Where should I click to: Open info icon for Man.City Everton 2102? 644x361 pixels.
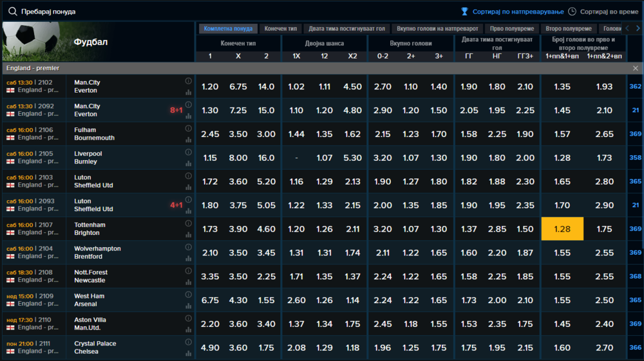click(x=188, y=81)
